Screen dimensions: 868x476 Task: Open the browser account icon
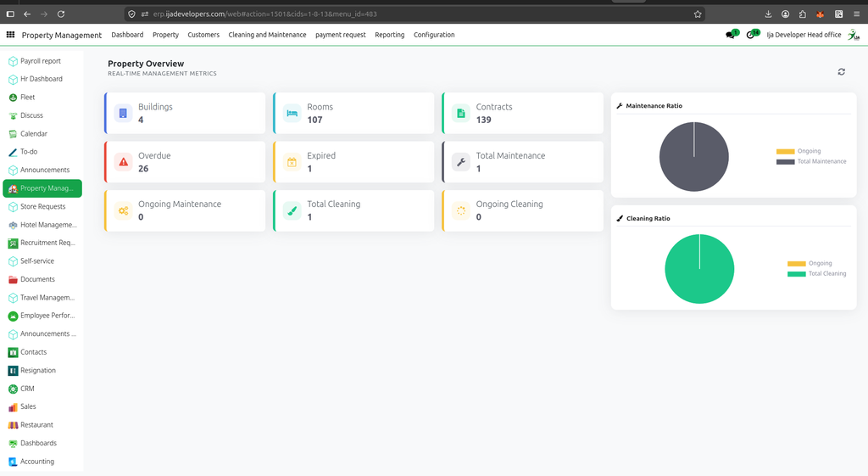786,14
